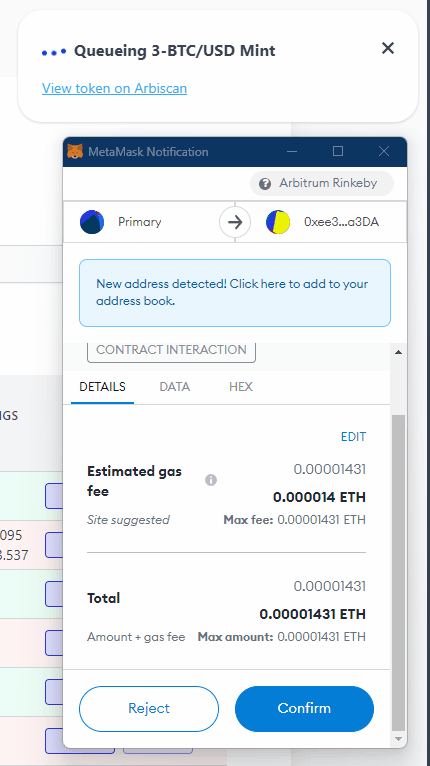Click the three-dot loading indicator in toast
This screenshot has height=766, width=430.
tap(54, 52)
